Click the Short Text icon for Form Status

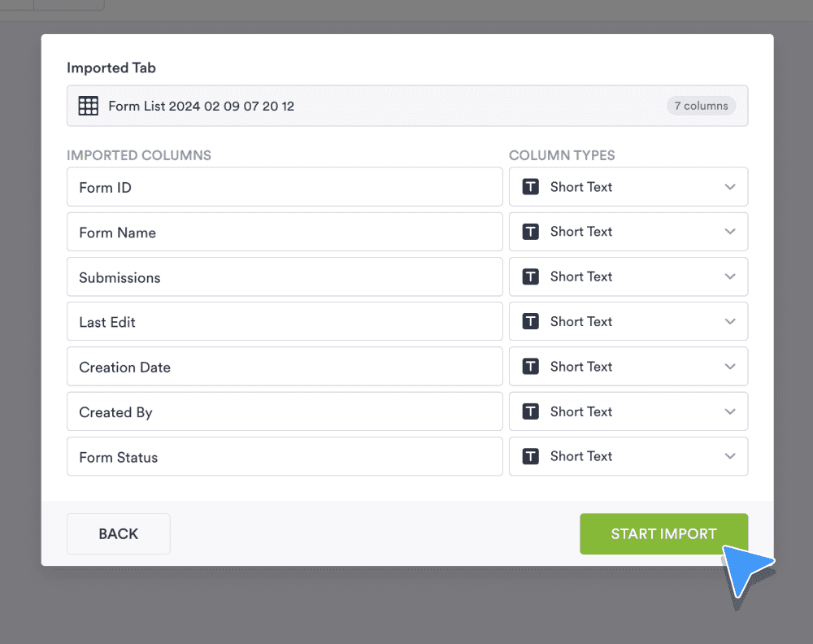530,456
